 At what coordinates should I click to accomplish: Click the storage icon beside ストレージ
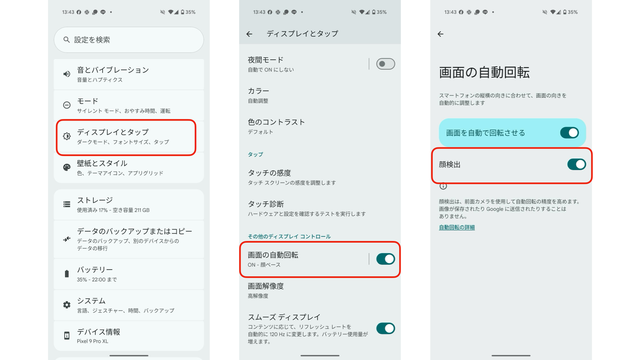[67, 204]
